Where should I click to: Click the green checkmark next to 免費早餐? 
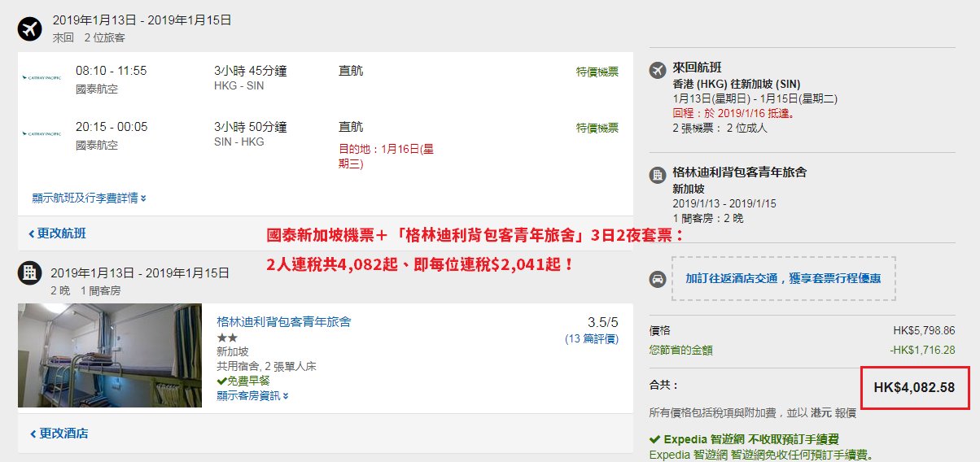221,381
